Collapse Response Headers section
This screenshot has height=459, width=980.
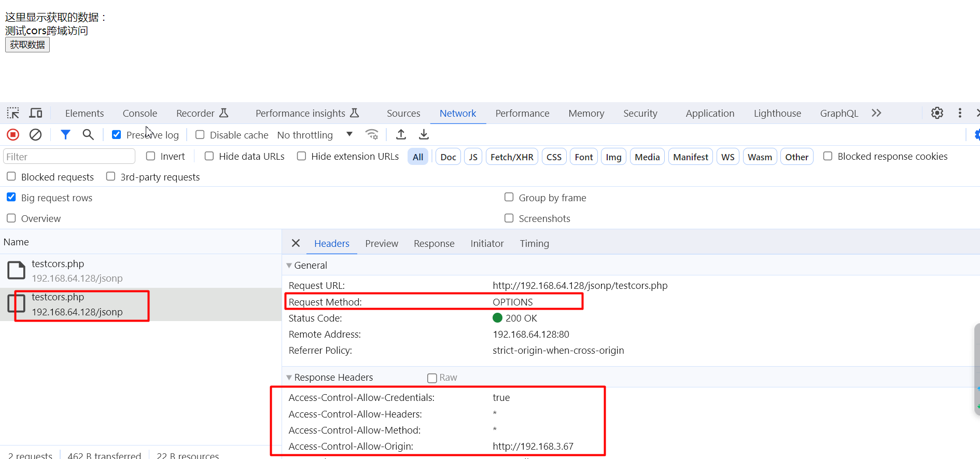pos(289,378)
